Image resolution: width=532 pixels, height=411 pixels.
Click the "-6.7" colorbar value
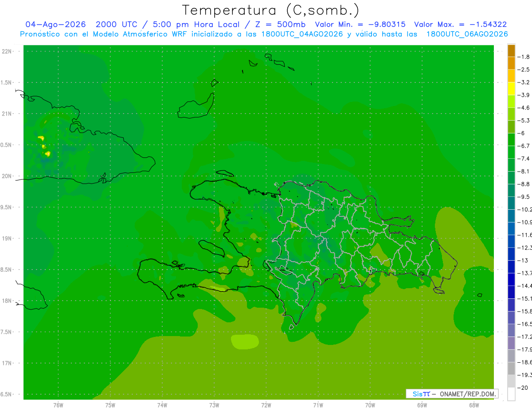[524, 146]
